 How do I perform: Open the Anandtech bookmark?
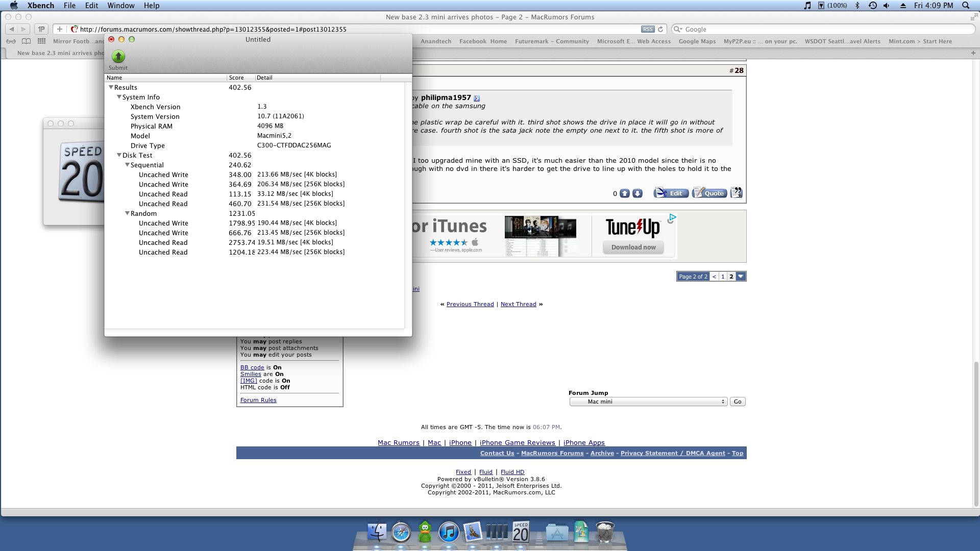[436, 41]
